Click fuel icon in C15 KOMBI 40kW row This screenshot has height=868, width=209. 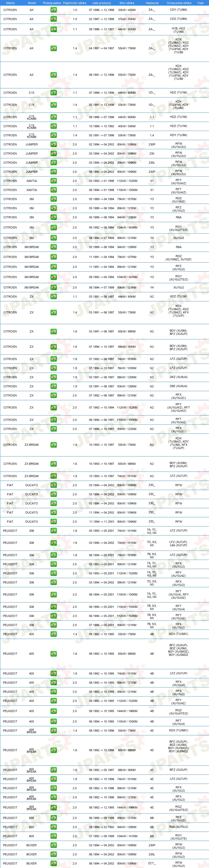(53, 126)
